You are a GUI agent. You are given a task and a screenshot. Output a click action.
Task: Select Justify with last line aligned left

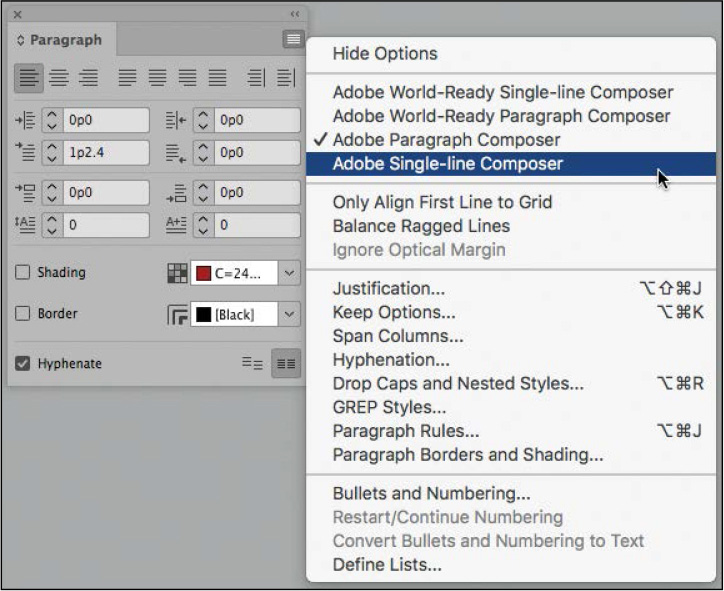tap(127, 78)
